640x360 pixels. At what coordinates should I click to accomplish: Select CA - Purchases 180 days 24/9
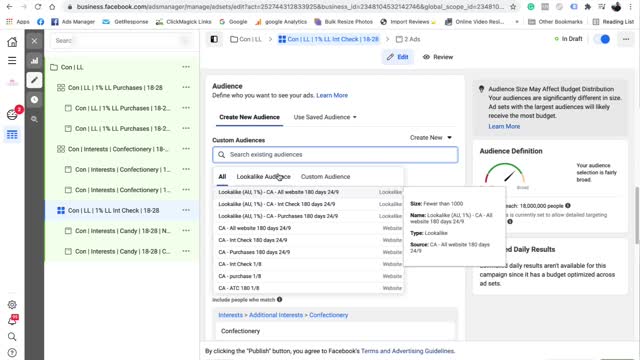click(308, 252)
